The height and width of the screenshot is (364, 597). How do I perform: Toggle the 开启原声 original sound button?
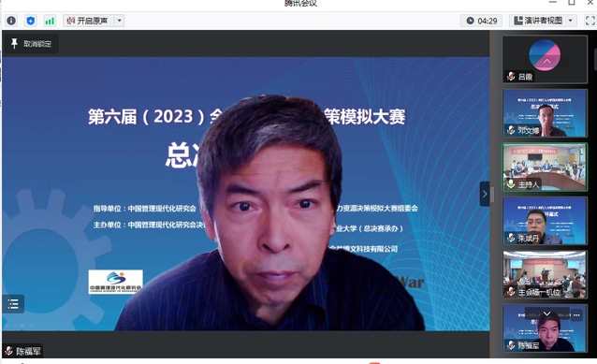(x=88, y=21)
